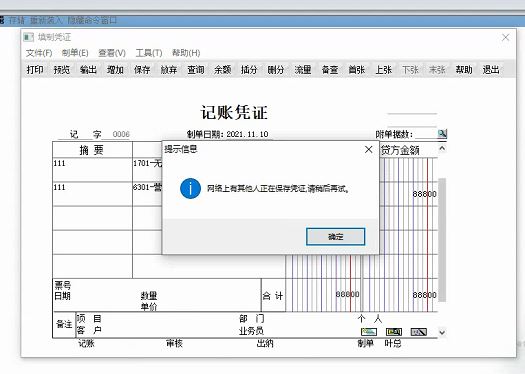Click the 确定 button in the prompt dialog
The width and height of the screenshot is (525, 374).
335,237
